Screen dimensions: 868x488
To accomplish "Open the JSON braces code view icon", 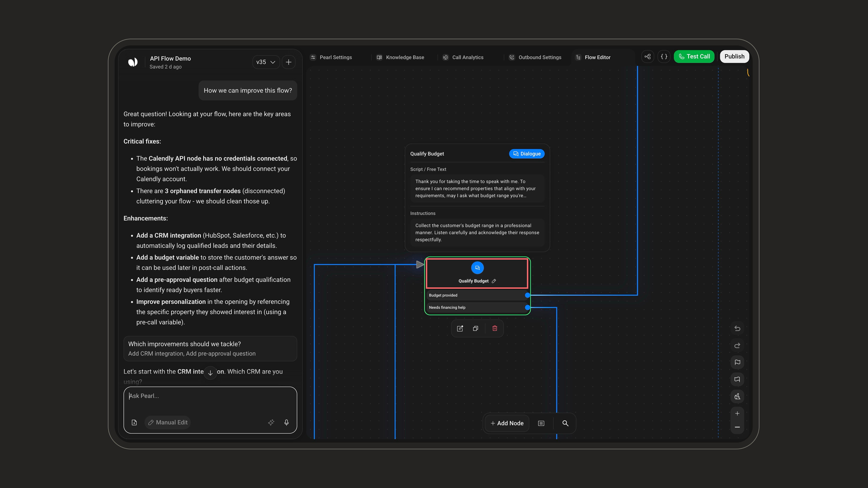I will pos(664,57).
